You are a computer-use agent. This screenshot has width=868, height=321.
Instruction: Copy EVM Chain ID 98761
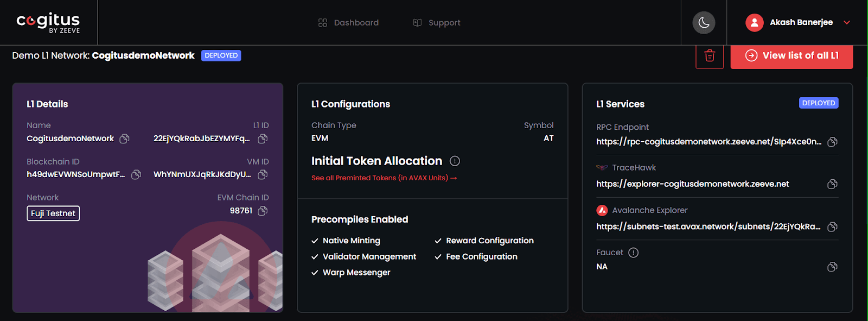(x=263, y=211)
